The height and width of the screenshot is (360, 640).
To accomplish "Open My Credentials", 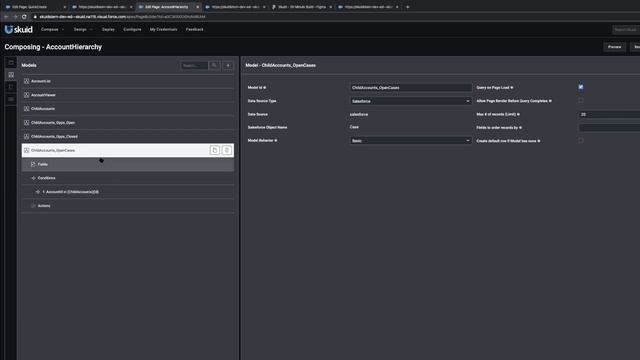I will 163,29.
